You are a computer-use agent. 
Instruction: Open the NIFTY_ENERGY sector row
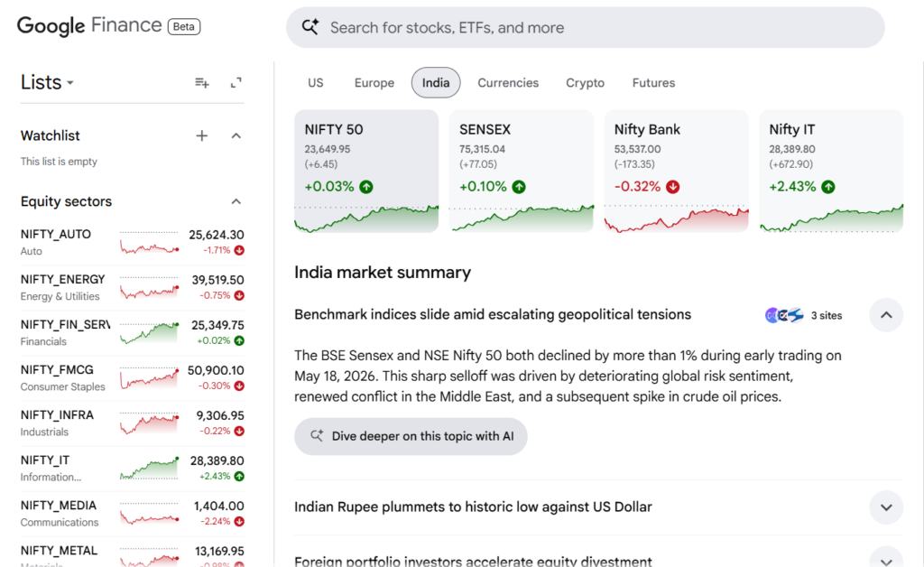tap(132, 288)
